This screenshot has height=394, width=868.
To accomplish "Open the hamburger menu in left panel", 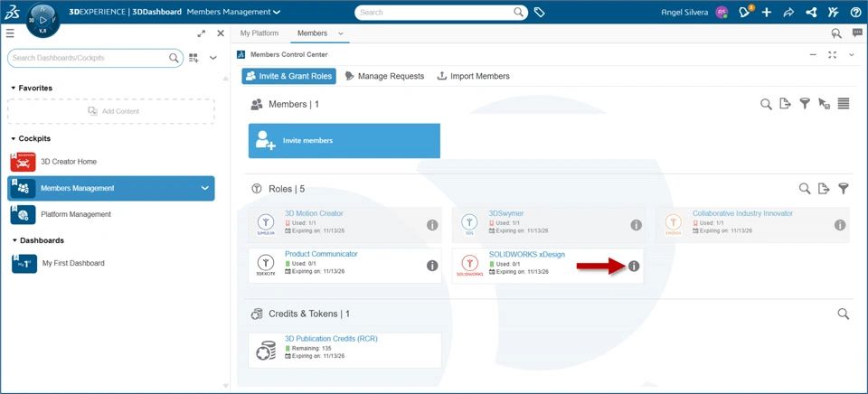I will tap(10, 33).
